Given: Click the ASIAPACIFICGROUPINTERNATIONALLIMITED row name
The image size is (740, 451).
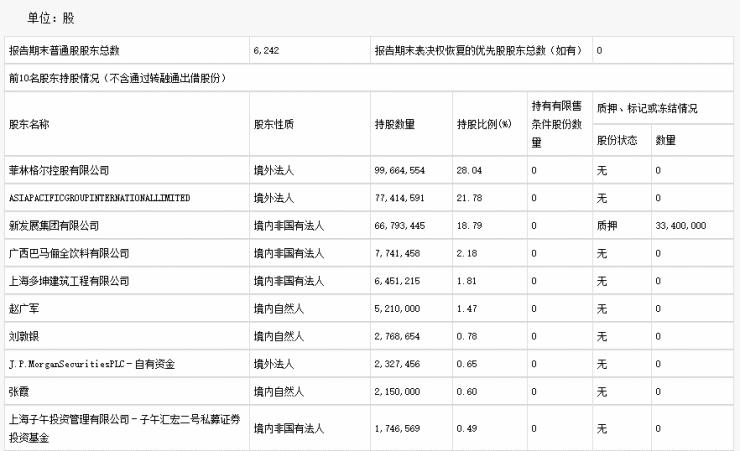Looking at the screenshot, I should [100, 198].
